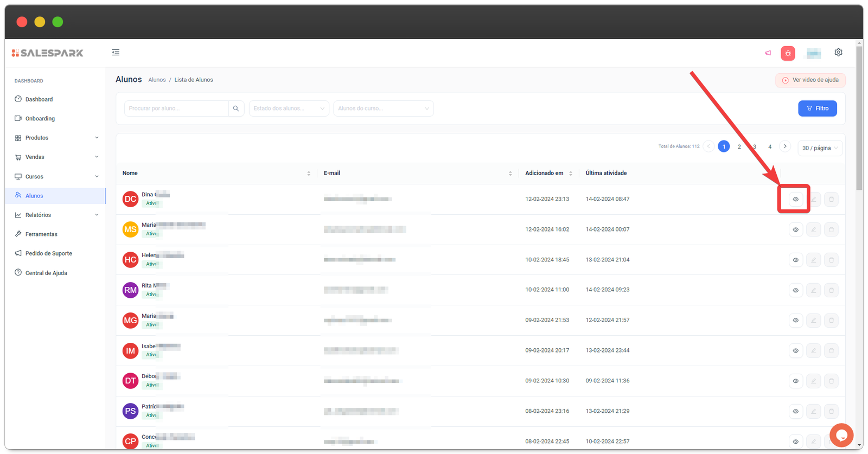Screen dimensions: 868x454
Task: Click the search magnifier icon
Action: coord(236,108)
